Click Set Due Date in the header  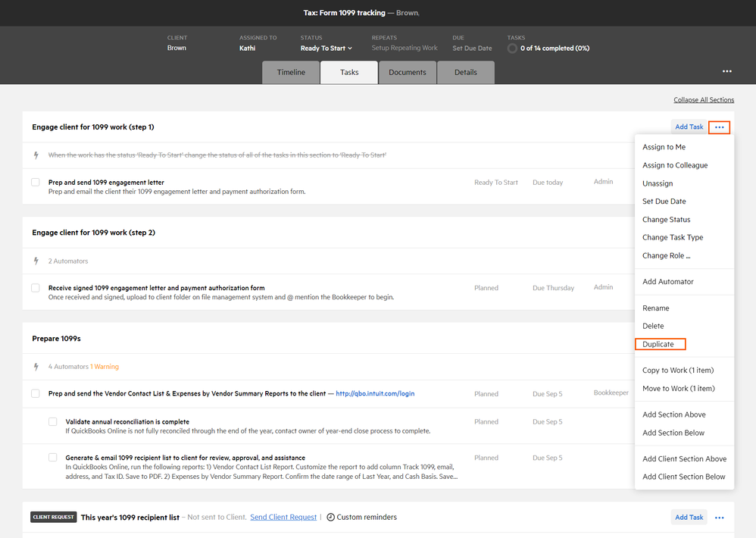473,48
